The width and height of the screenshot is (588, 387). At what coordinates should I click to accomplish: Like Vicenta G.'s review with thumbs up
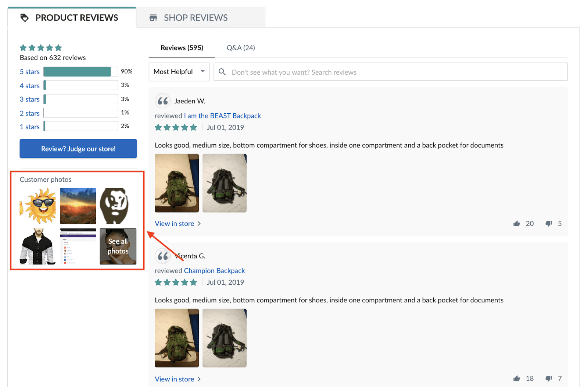click(517, 379)
